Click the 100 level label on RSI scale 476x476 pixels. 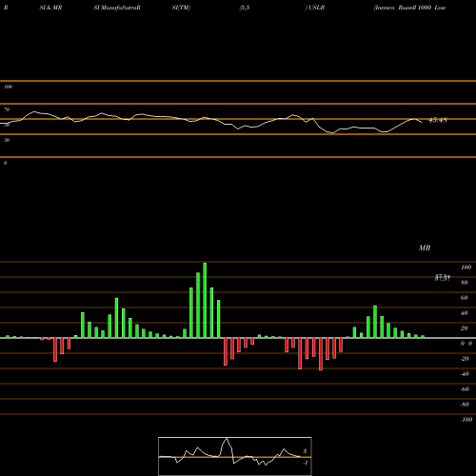pos(8,87)
